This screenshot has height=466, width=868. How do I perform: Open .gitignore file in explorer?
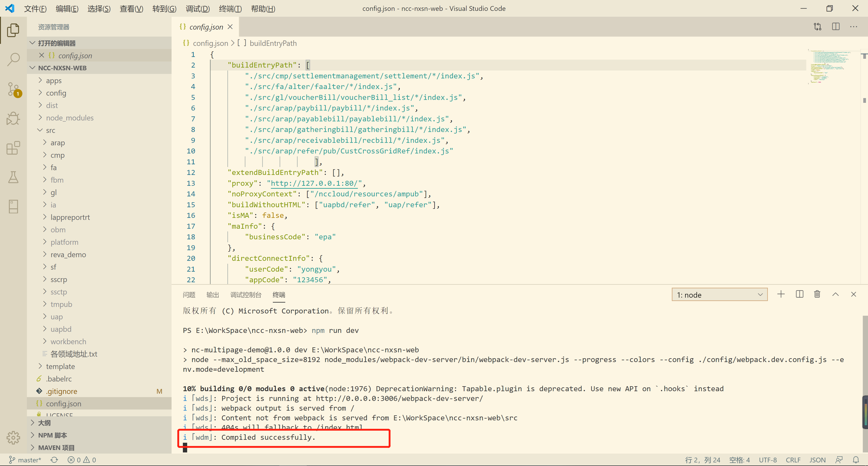(62, 391)
